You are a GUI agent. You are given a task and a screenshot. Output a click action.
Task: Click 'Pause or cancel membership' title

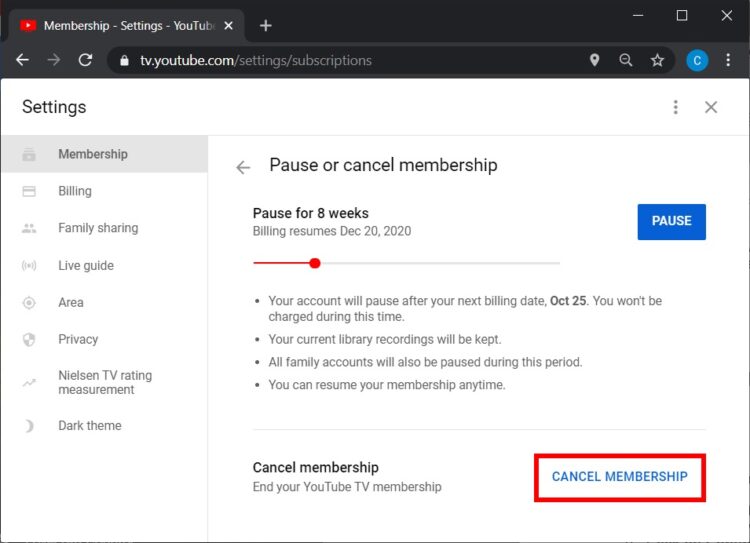click(x=383, y=165)
